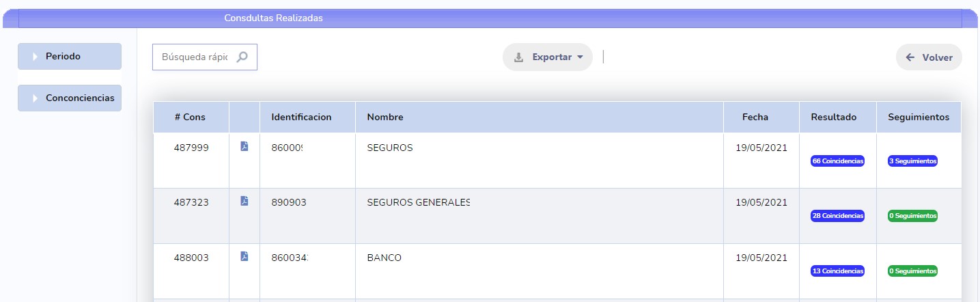This screenshot has height=302, width=980.
Task: Click the Identificacion column header
Action: point(301,117)
